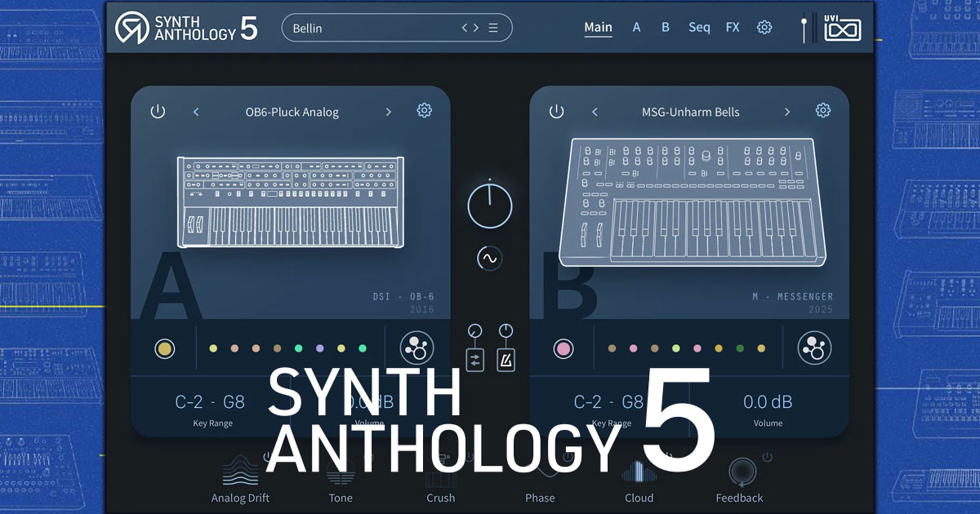
Task: Click the UVI logo
Action: (843, 27)
